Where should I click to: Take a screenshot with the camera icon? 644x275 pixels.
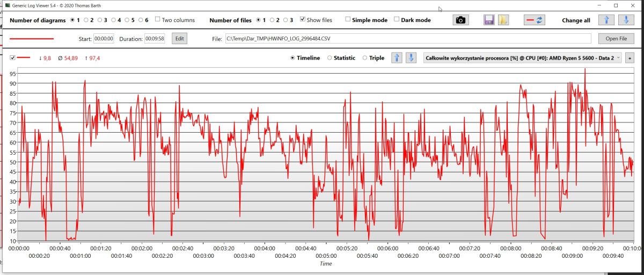460,20
